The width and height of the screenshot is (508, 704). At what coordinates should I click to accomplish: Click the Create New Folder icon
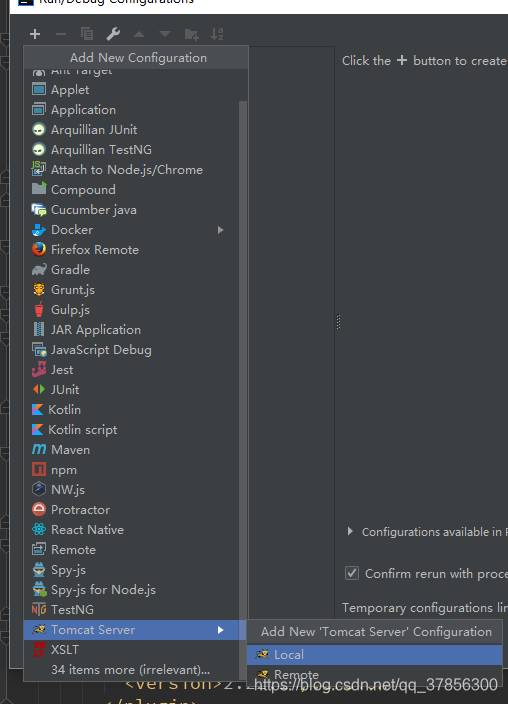tap(191, 34)
